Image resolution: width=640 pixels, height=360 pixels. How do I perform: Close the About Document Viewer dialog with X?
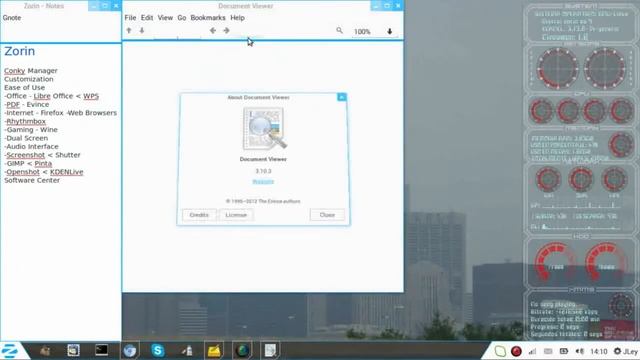[342, 97]
